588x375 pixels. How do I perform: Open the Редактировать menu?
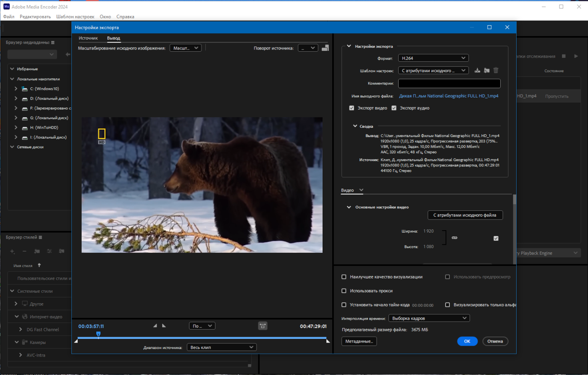coord(35,17)
